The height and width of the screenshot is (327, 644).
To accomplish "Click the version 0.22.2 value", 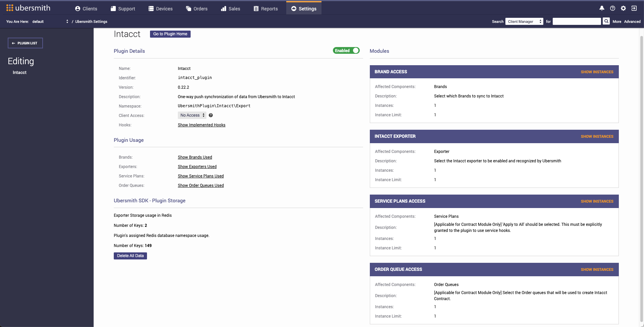I will [184, 87].
